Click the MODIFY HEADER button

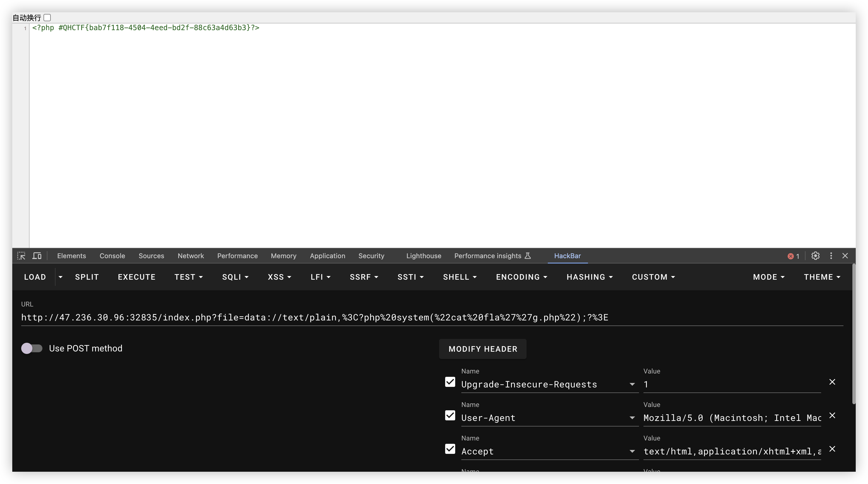coord(483,349)
